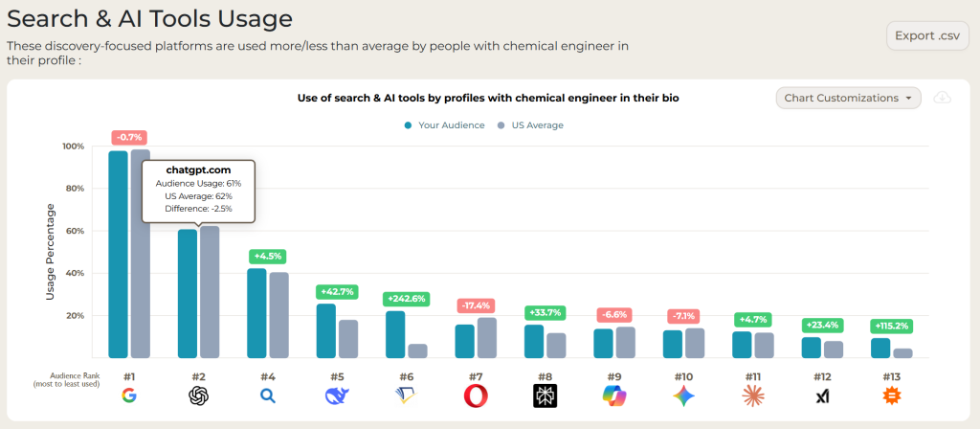Click the Export .csv button
This screenshot has width=980, height=429.
(927, 35)
